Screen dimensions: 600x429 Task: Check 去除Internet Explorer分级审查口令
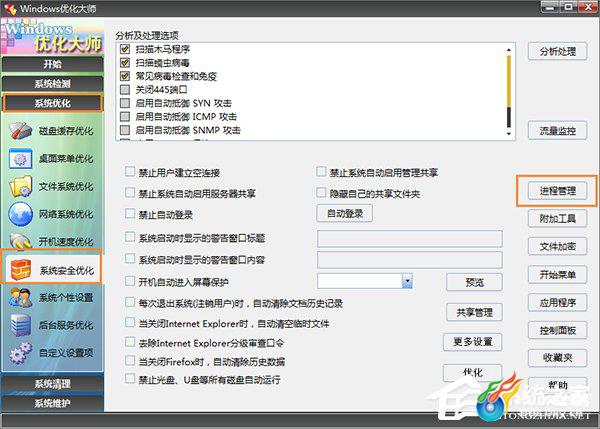pyautogui.click(x=130, y=342)
